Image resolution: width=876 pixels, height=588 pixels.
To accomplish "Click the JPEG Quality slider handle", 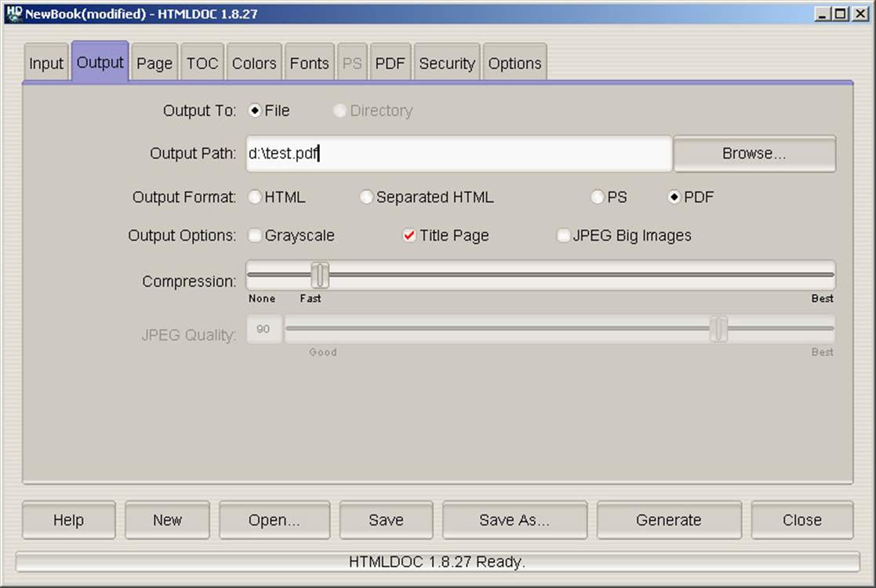I will tap(718, 329).
